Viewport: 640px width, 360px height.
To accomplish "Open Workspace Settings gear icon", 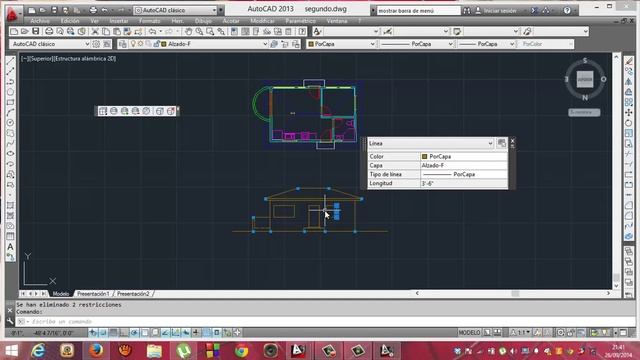I will pyautogui.click(x=96, y=44).
